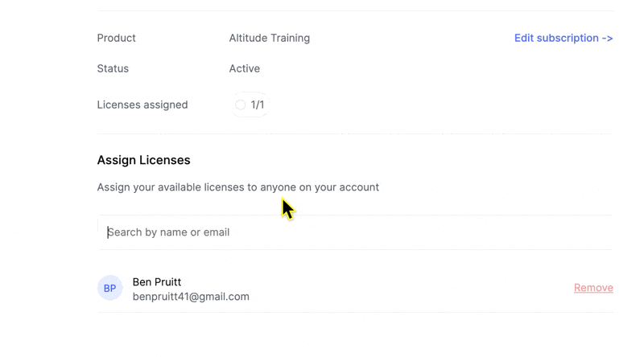Click the Active status value
Image resolution: width=644 pixels, height=357 pixels.
click(245, 68)
